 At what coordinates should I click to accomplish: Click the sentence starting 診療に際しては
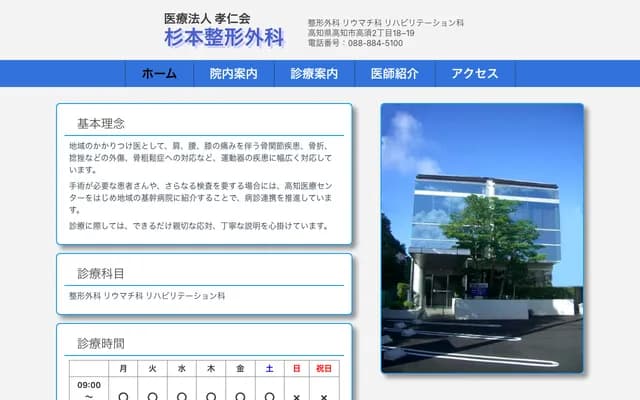[x=199, y=226]
